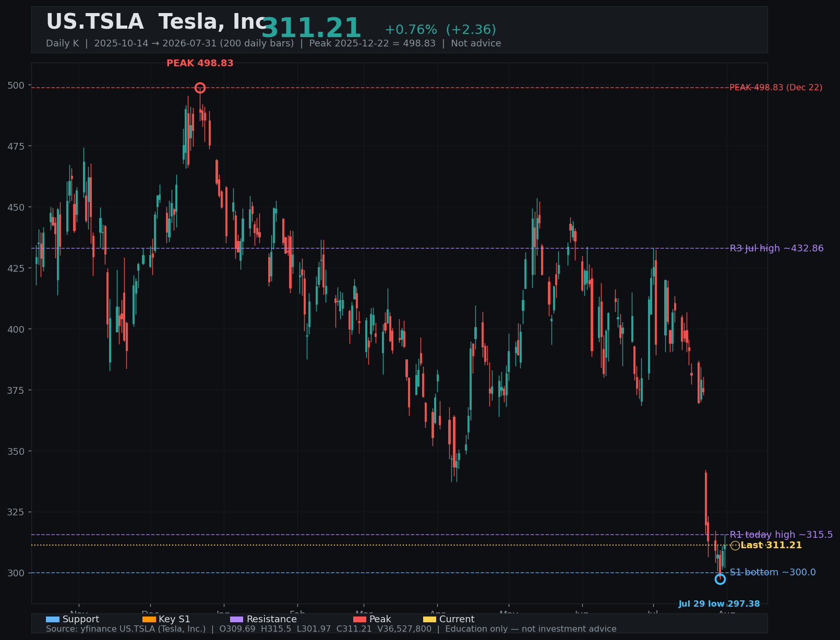This screenshot has height=640, width=840.
Task: Click the red Peak legend swatch
Action: (x=359, y=619)
